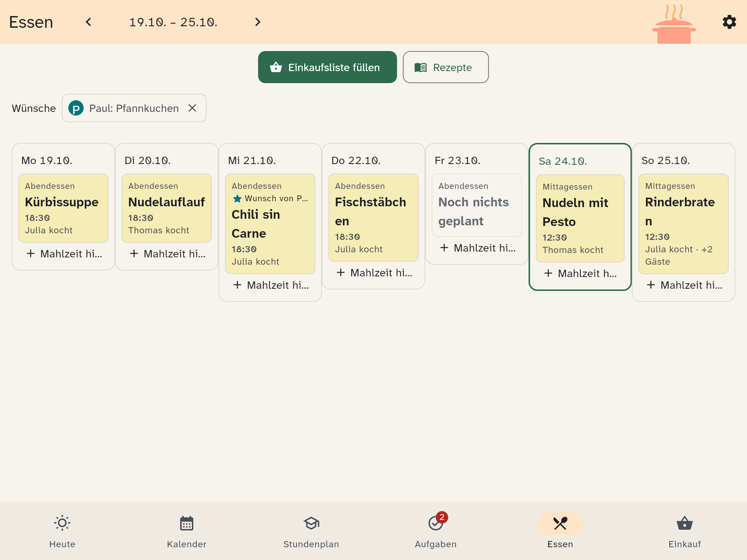Switch to the Kalender tab
This screenshot has width=747, height=560.
click(187, 531)
